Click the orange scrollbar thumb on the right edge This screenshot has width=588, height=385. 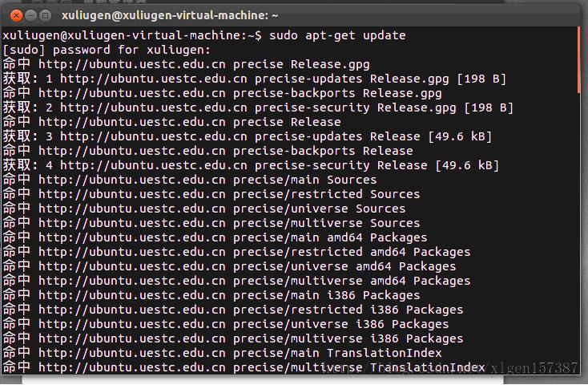(578, 60)
